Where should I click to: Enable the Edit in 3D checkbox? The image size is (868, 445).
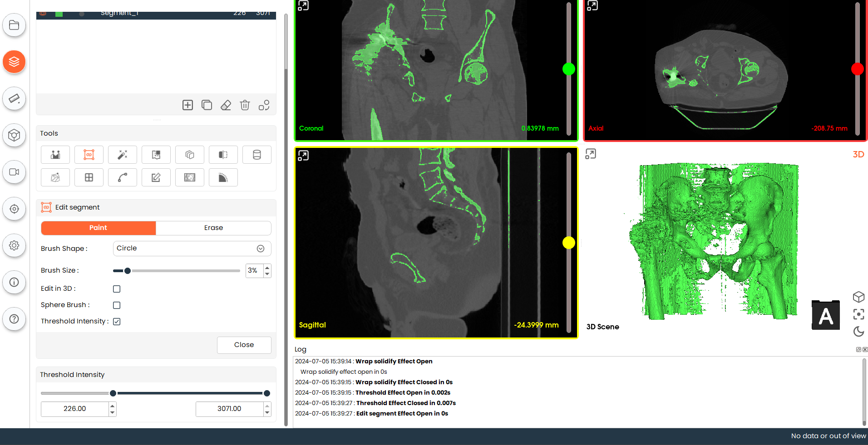[117, 289]
